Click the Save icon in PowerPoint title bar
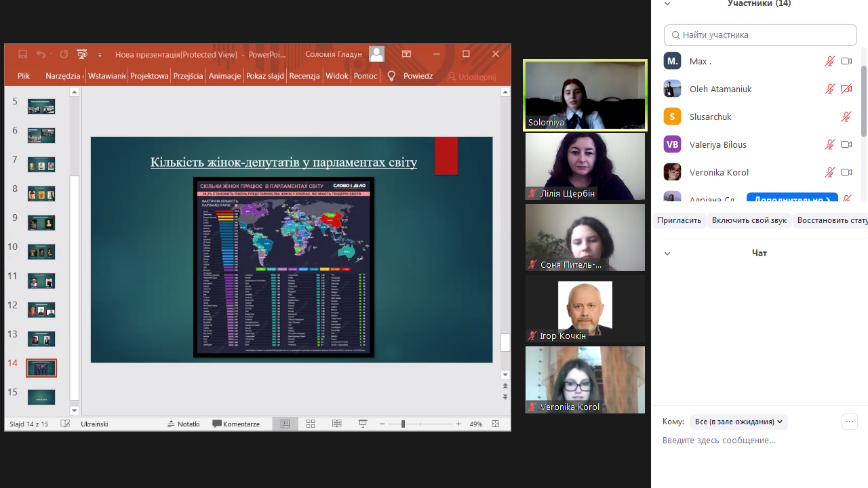The image size is (868, 488). [x=23, y=54]
